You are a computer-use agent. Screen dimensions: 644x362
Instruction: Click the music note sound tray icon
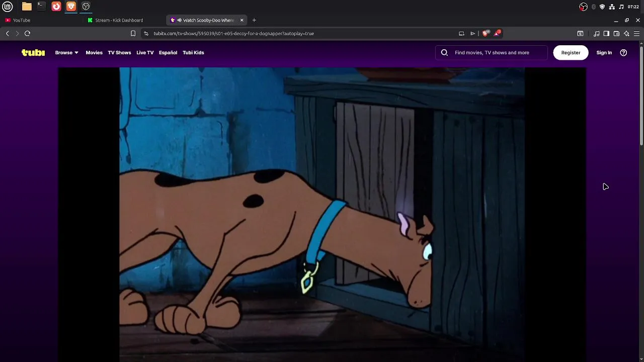click(621, 7)
